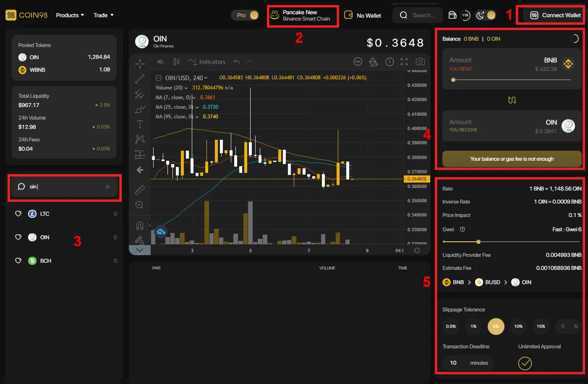This screenshot has height=384, width=588.
Task: Click the COIN98 logo
Action: (x=26, y=15)
